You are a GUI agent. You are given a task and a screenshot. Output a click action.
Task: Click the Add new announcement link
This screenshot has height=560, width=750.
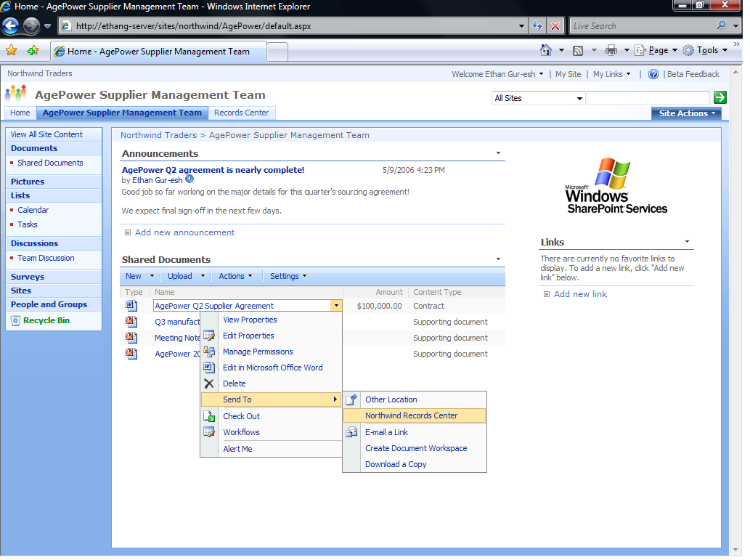[184, 232]
